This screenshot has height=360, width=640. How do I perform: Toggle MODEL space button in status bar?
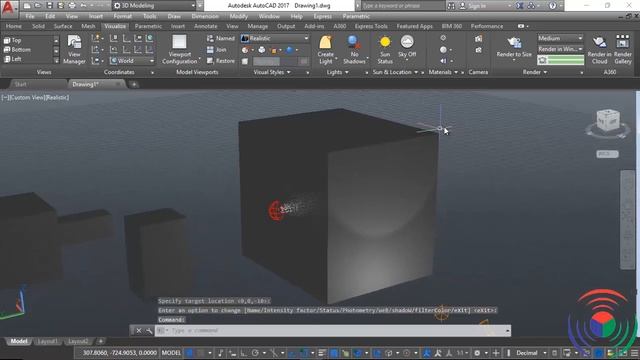[171, 353]
